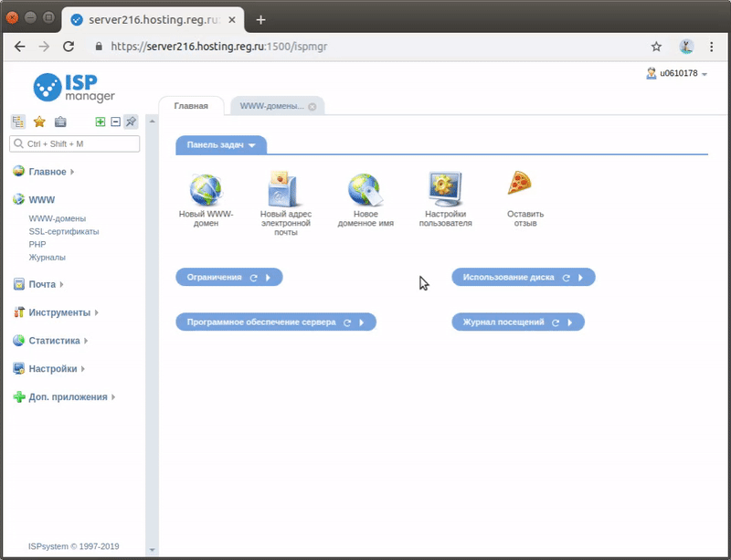Bookmark the page with the star icon
Screen dimensions: 731x560
pyautogui.click(x=656, y=47)
